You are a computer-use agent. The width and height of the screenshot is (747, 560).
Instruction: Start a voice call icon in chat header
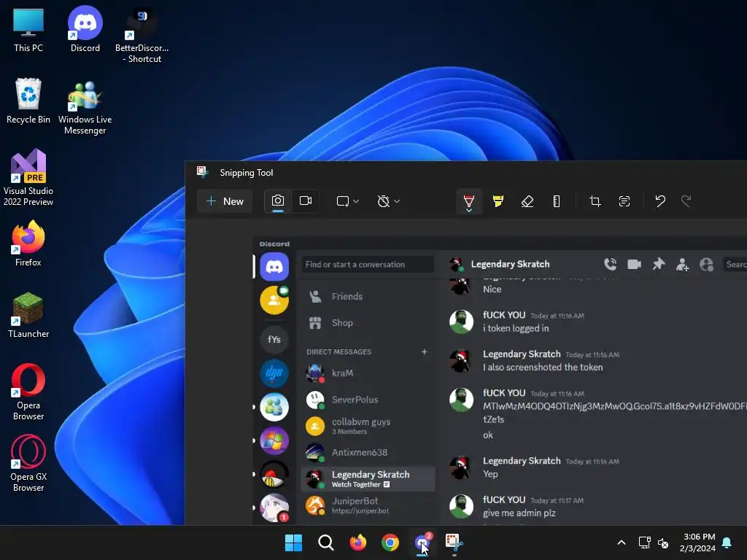pos(611,264)
